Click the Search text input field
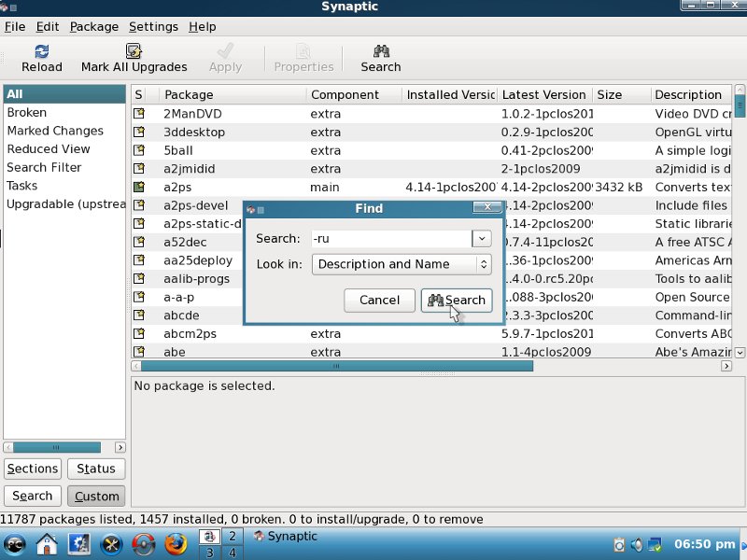Viewport: 747px width, 560px height. pyautogui.click(x=389, y=238)
